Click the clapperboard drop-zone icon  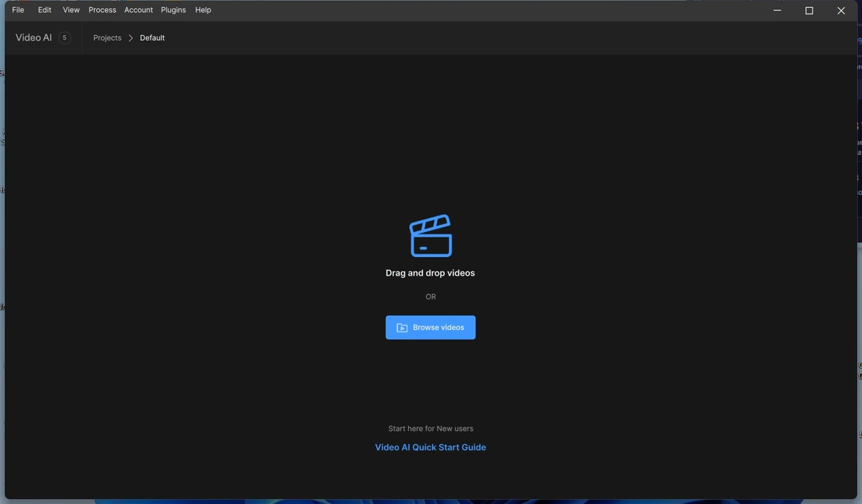(x=430, y=235)
